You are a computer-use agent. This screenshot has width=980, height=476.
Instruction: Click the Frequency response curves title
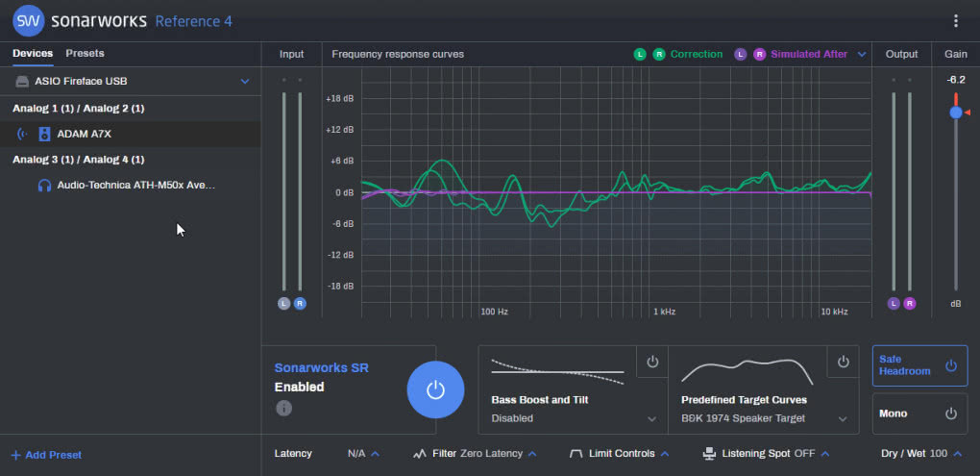click(398, 55)
